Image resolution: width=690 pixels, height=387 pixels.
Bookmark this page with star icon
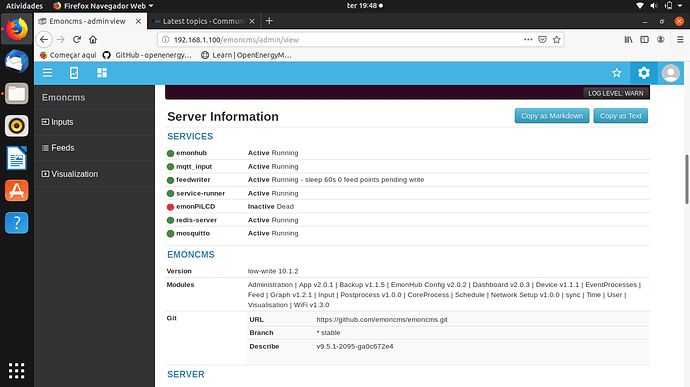(557, 40)
